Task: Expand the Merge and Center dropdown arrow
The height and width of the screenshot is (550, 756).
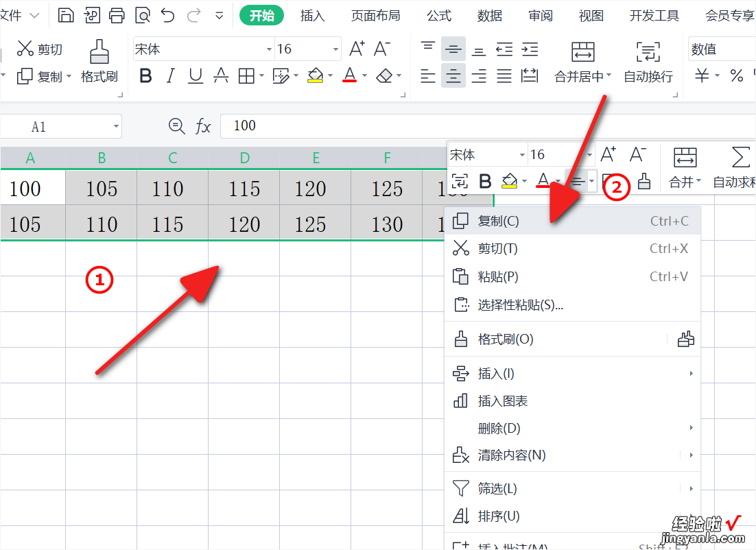Action: (609, 75)
